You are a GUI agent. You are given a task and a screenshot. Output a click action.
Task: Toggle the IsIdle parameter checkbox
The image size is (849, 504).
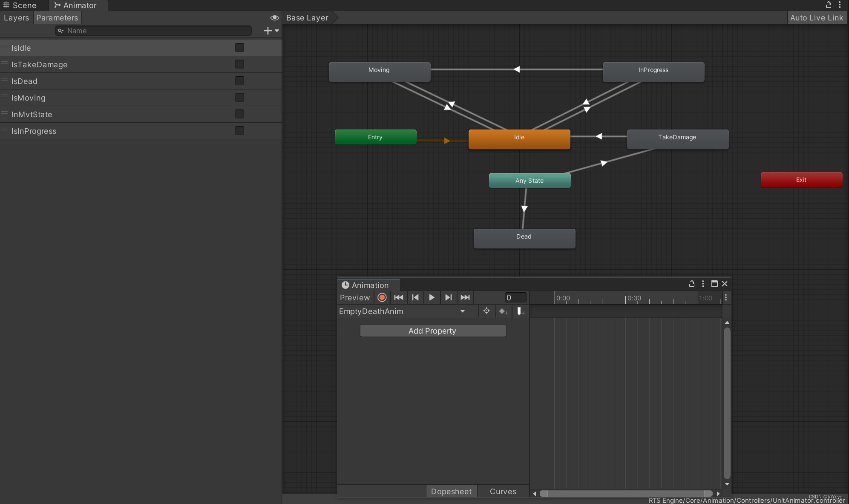[239, 48]
